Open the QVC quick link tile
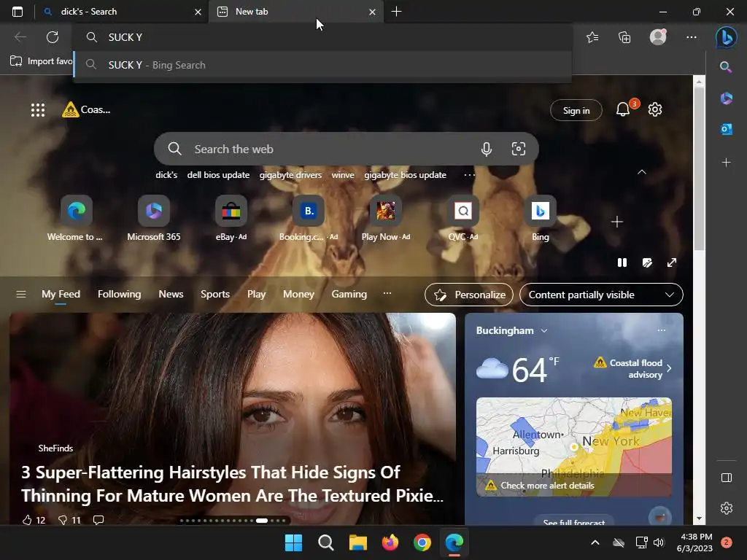The width and height of the screenshot is (747, 560). (463, 219)
